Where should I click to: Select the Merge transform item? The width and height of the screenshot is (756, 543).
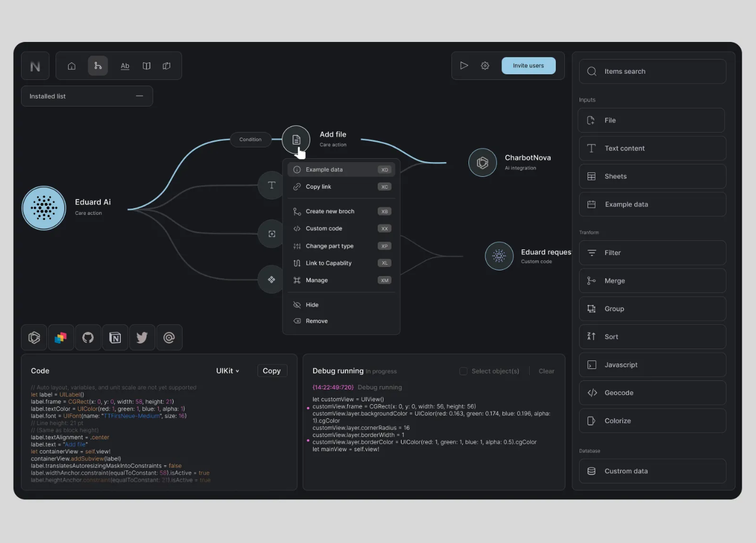pos(652,280)
